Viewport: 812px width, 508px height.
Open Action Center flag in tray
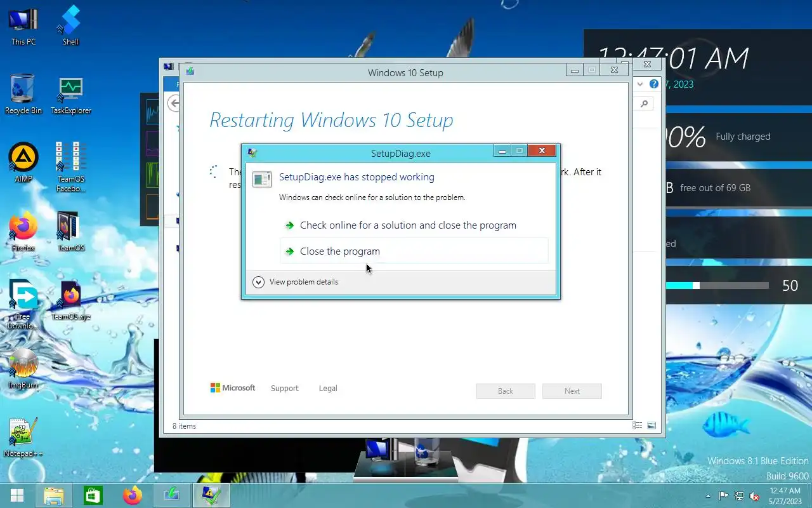tap(723, 496)
